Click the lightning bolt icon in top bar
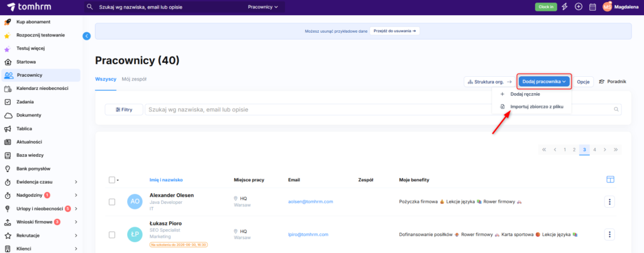This screenshot has height=253, width=644. click(x=565, y=6)
